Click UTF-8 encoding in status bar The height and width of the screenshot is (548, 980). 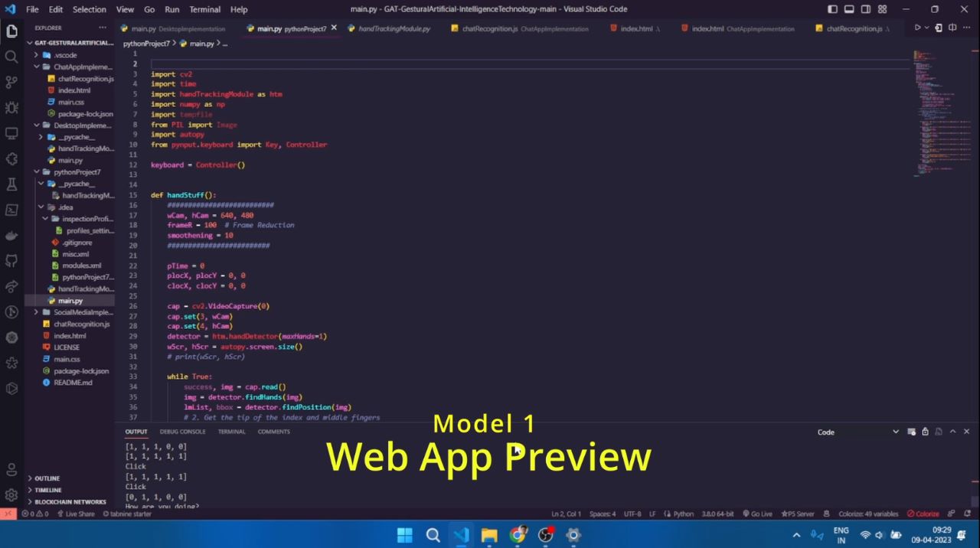click(632, 514)
